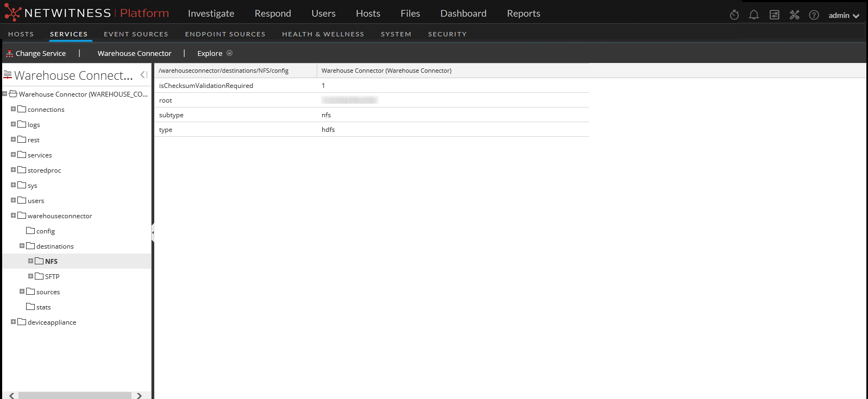
Task: Click the Warehouse Connector toolbar button
Action: tap(134, 53)
